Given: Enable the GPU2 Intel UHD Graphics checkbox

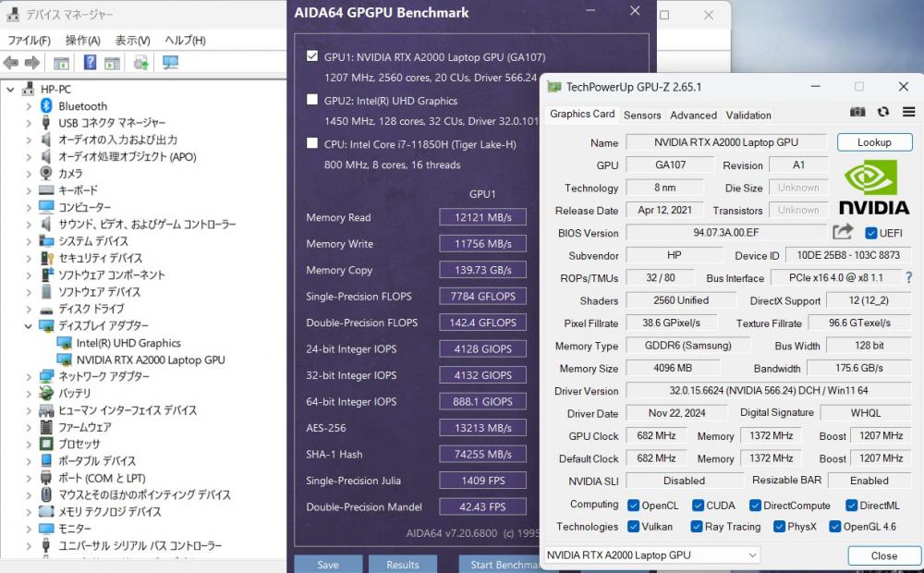Looking at the screenshot, I should pyautogui.click(x=312, y=100).
